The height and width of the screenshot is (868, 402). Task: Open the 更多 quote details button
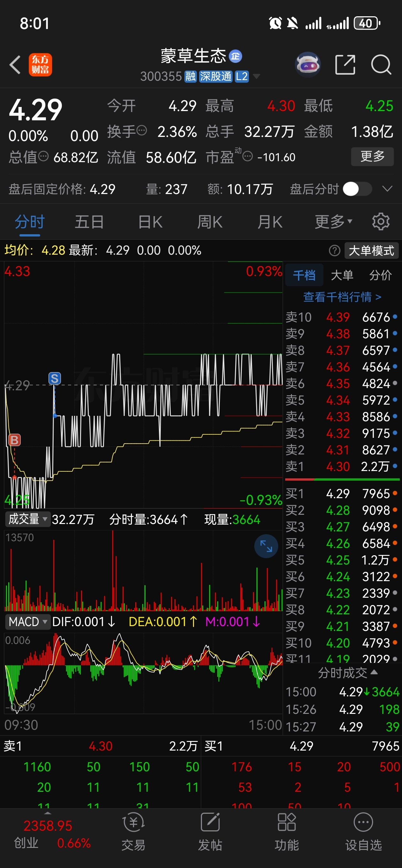pyautogui.click(x=372, y=156)
